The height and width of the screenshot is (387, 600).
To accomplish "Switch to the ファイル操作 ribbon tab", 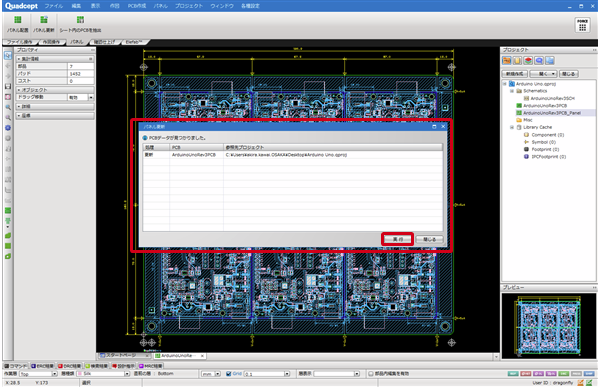I will pos(20,42).
